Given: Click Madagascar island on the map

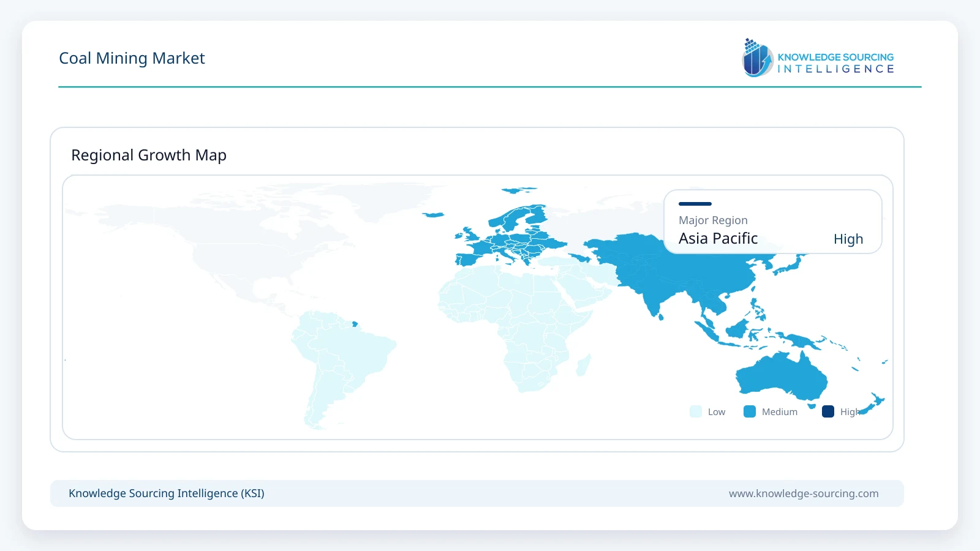Looking at the screenshot, I should pyautogui.click(x=584, y=365).
